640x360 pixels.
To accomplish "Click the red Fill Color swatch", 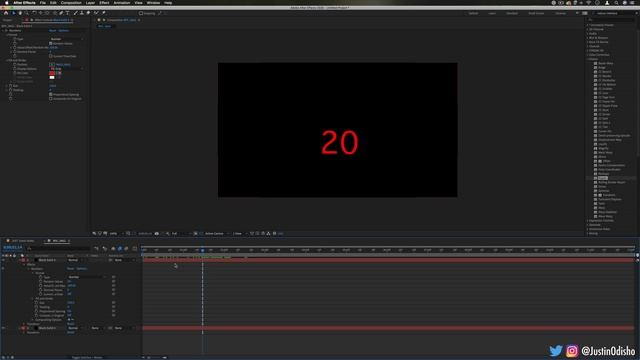I will [52, 73].
